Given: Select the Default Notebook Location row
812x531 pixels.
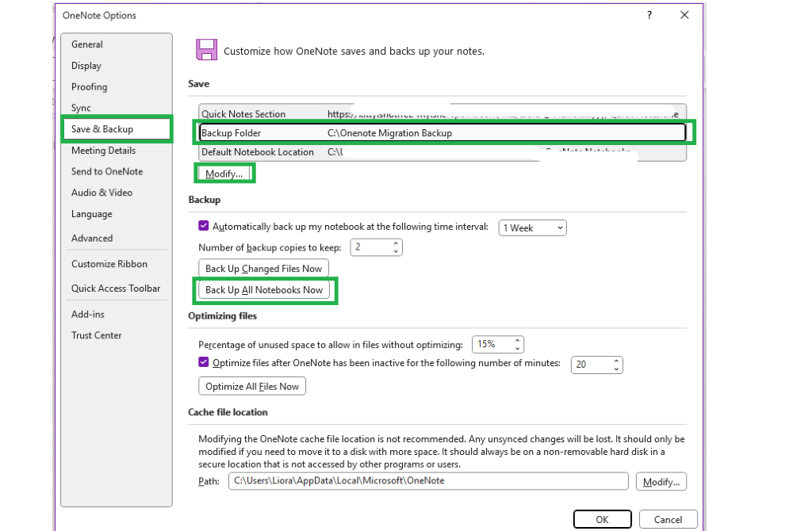Looking at the screenshot, I should [x=442, y=152].
